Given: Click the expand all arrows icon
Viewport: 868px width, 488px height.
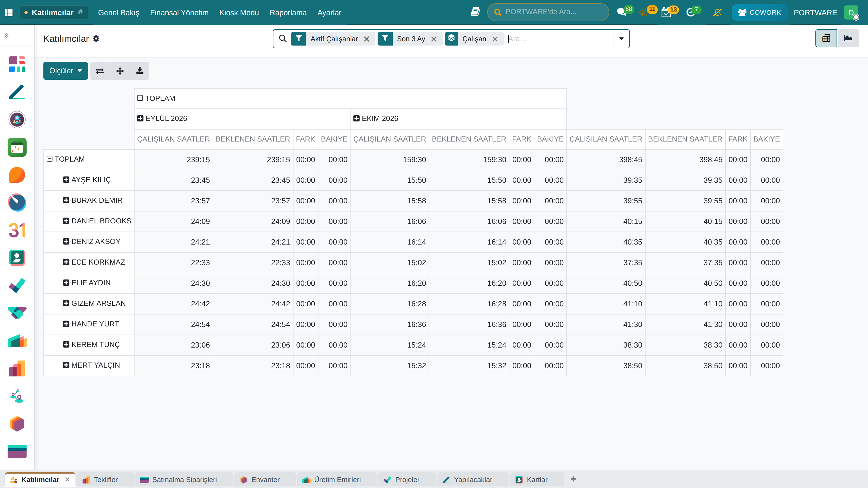Looking at the screenshot, I should pyautogui.click(x=120, y=71).
